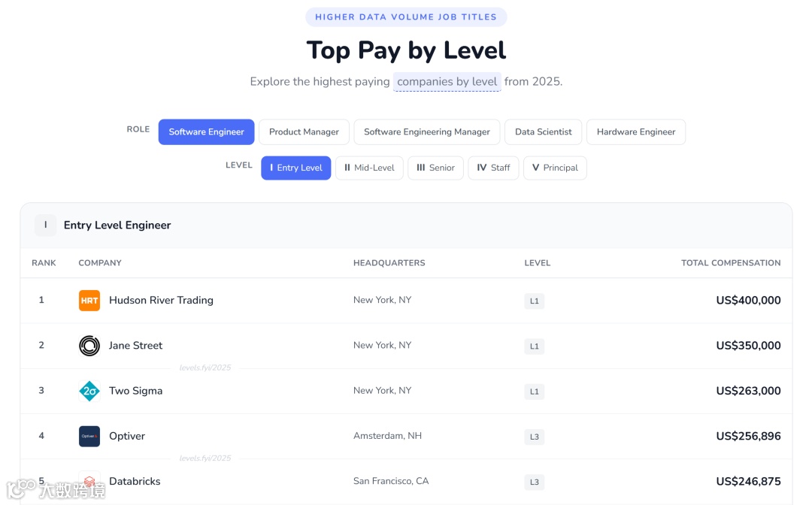Click the US$256,896 compensation value
This screenshot has width=812, height=505.
[x=748, y=436]
